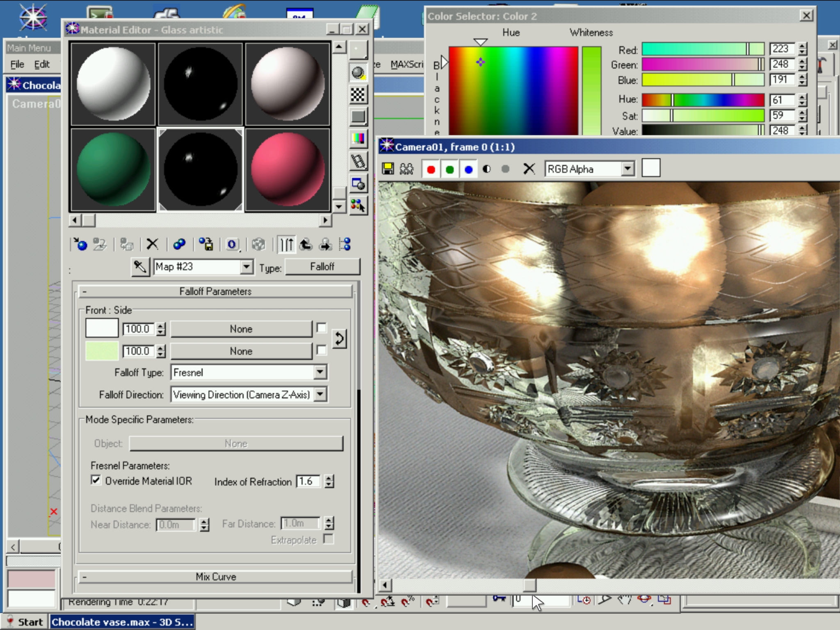
Task: Open Falloff Direction dropdown
Action: [320, 395]
